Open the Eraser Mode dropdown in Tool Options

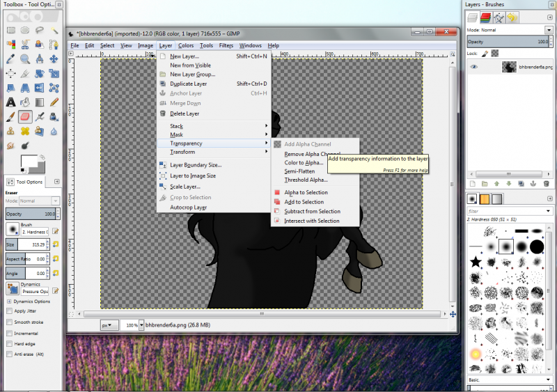pos(39,201)
